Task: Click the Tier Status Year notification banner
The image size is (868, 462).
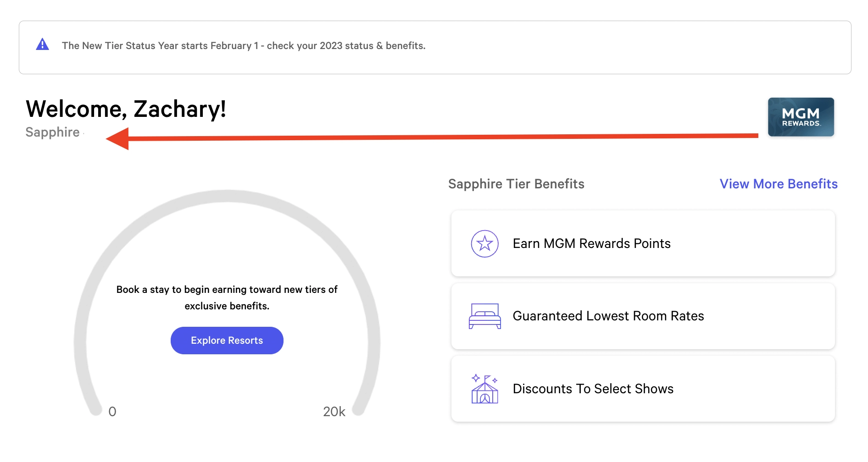Action: [435, 47]
